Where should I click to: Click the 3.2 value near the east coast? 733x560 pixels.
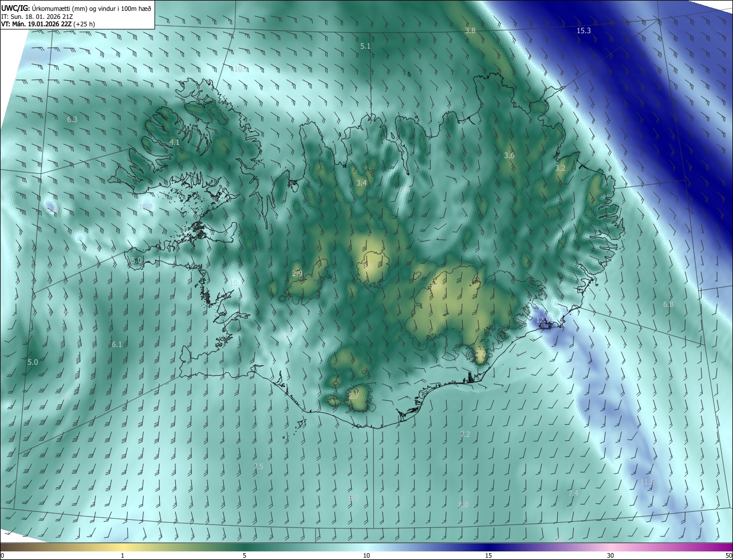coord(560,168)
